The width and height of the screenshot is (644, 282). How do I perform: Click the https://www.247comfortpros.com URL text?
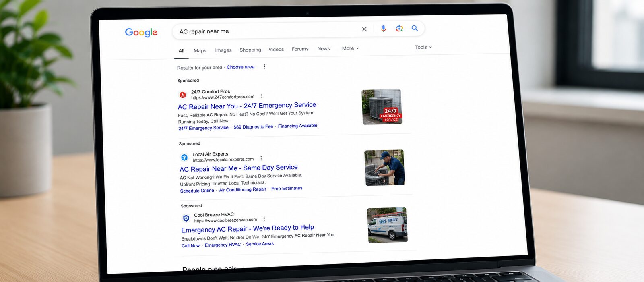click(x=223, y=97)
